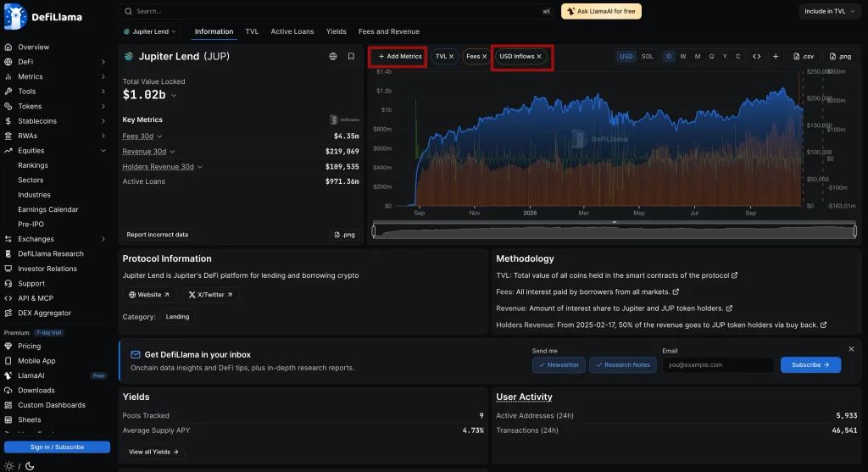The width and height of the screenshot is (868, 472).
Task: Select monthly M chart interval
Action: pos(698,57)
